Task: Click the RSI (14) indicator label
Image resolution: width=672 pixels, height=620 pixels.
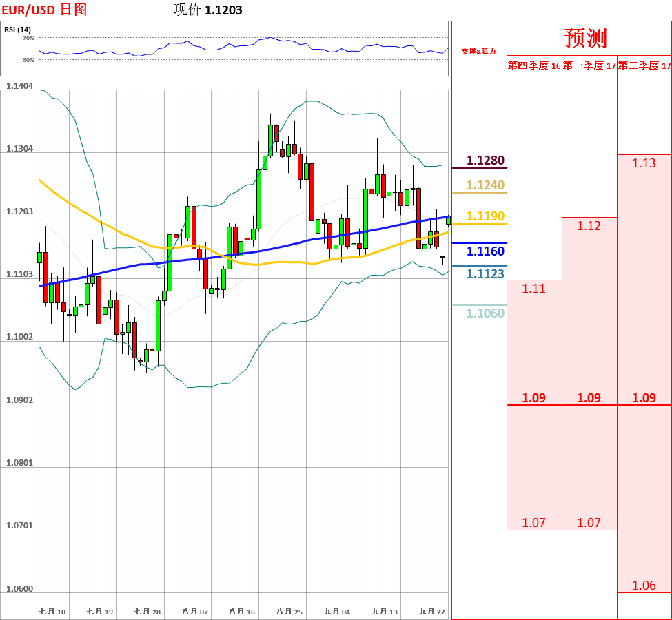Action: click(17, 30)
